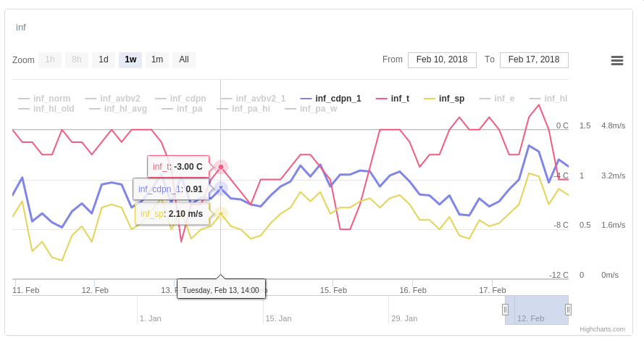The image size is (644, 351).
Task: Open the chart context menu hamburger icon
Action: [x=617, y=60]
